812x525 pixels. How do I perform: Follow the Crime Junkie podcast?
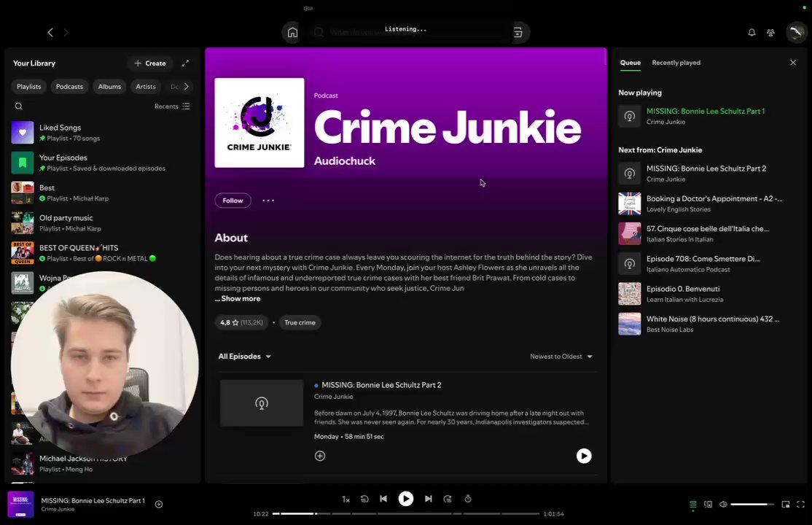[x=233, y=201]
